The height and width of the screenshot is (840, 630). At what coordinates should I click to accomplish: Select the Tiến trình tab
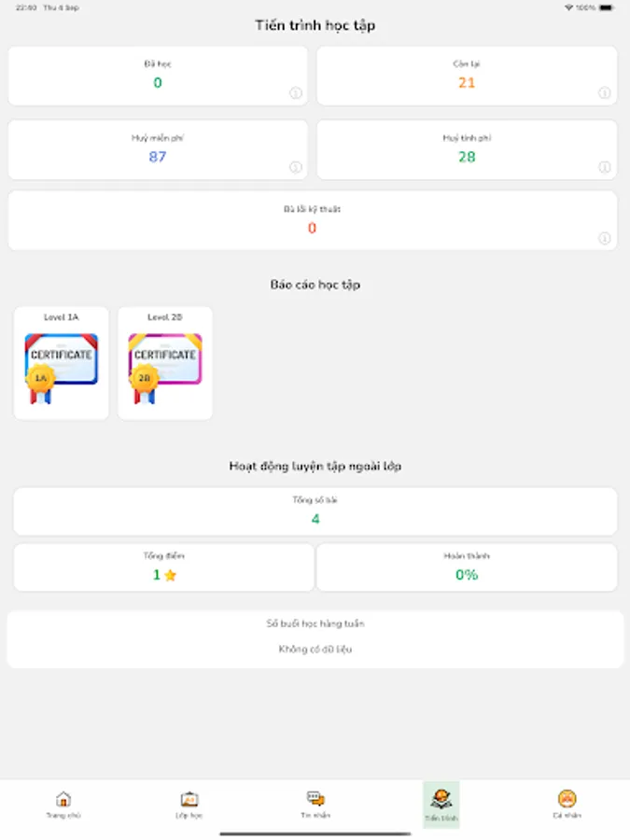pos(441,805)
